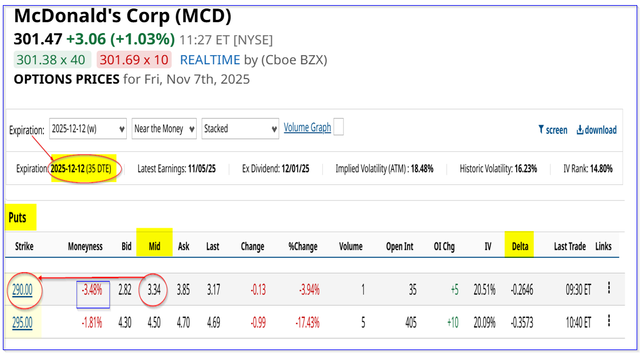Open the 290.00 row links menu icon
The height and width of the screenshot is (354, 644).
[x=609, y=288]
